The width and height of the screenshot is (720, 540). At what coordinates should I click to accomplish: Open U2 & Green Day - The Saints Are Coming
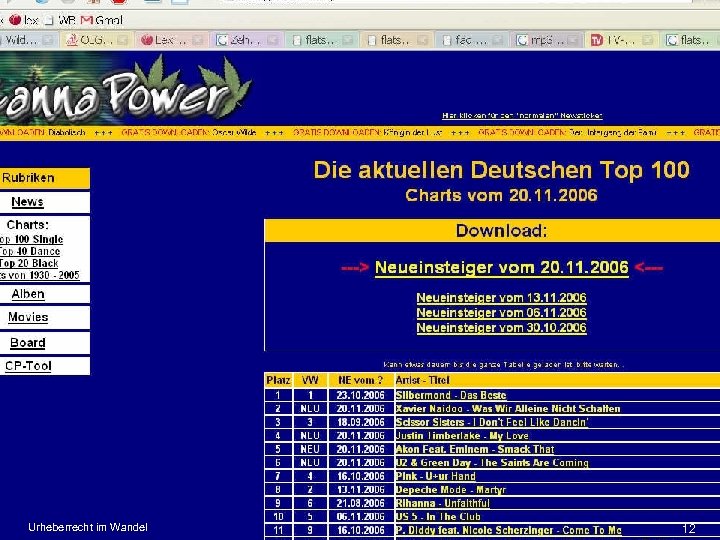pyautogui.click(x=492, y=462)
